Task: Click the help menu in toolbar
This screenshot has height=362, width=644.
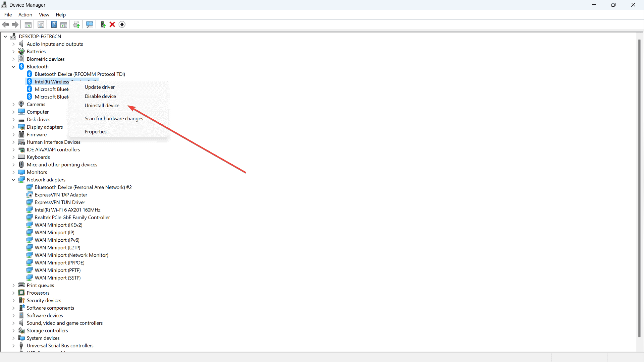Action: point(61,15)
